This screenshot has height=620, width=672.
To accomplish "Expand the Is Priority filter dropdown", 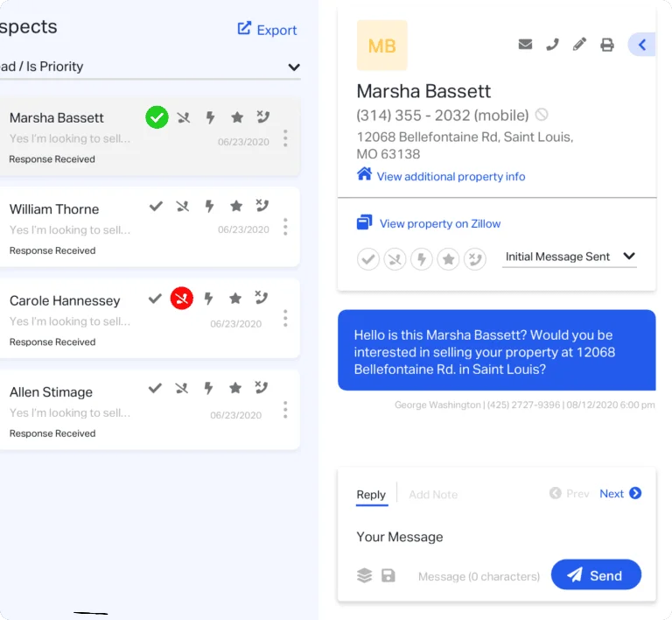I will 294,67.
